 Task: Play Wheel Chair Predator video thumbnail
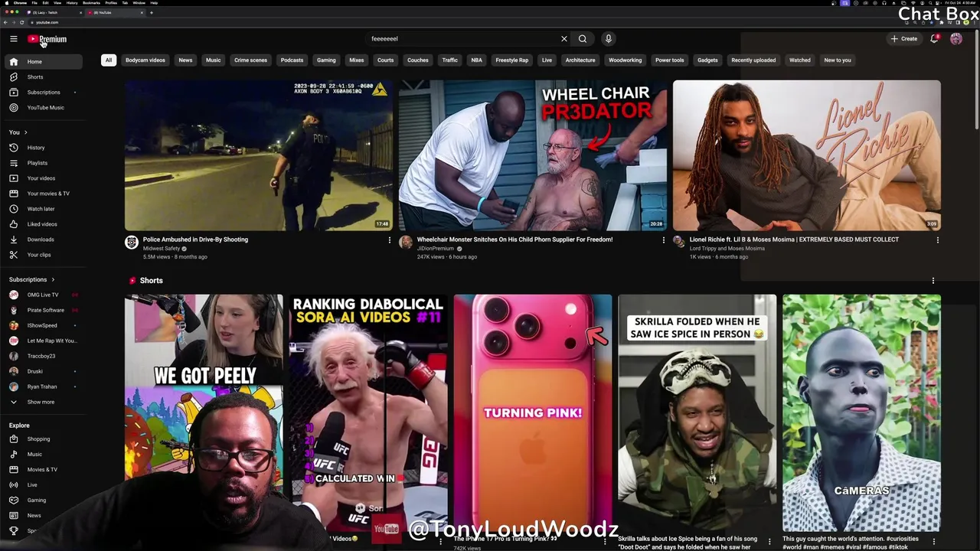pos(533,155)
